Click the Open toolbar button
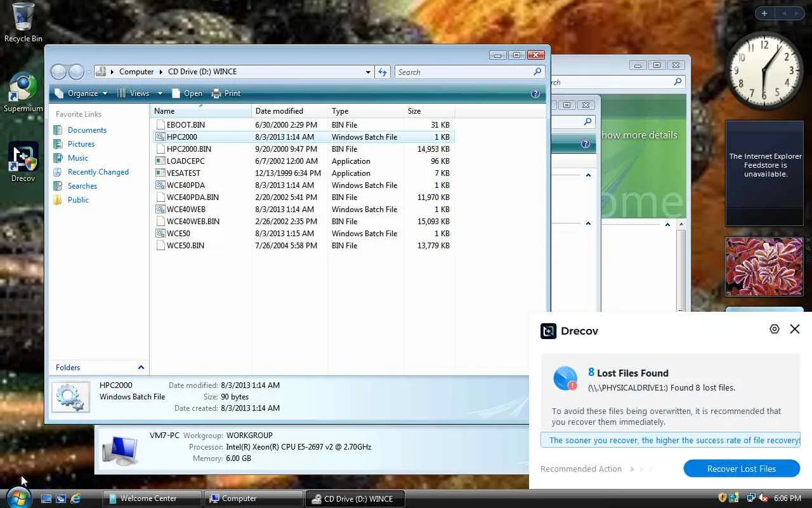Viewport: 812px width, 508px height. click(187, 93)
